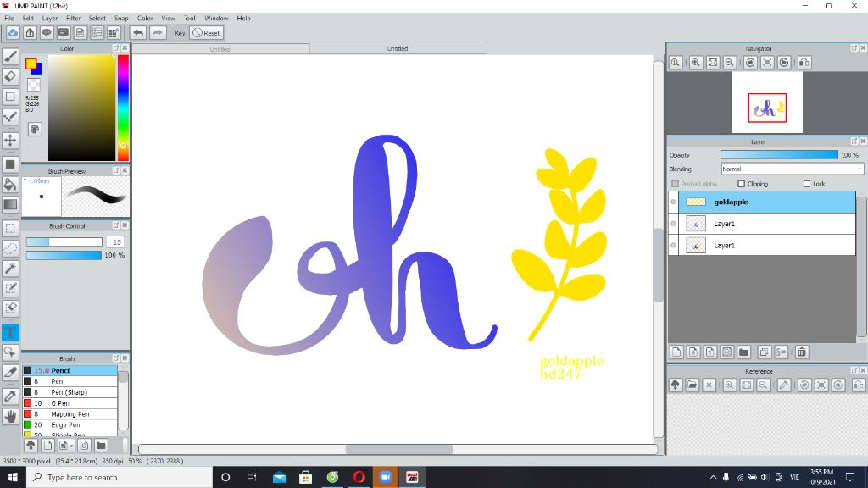Select the Select Eraser tool
This screenshot has height=488, width=868.
click(10, 308)
